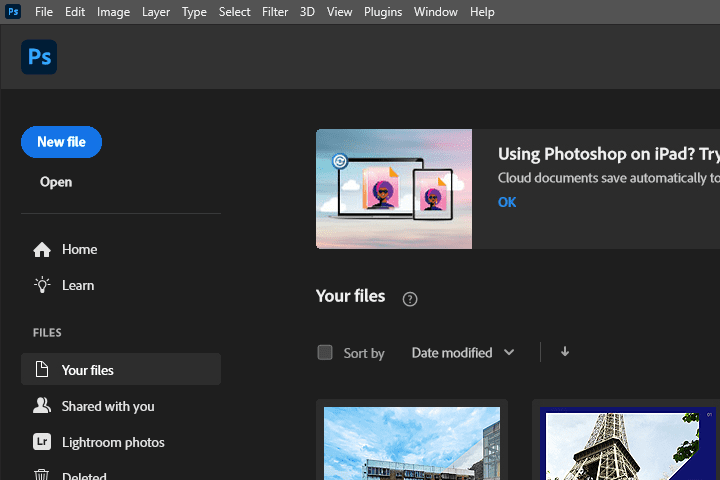The height and width of the screenshot is (480, 720).
Task: Click the Shared with you person icon
Action: coord(42,405)
